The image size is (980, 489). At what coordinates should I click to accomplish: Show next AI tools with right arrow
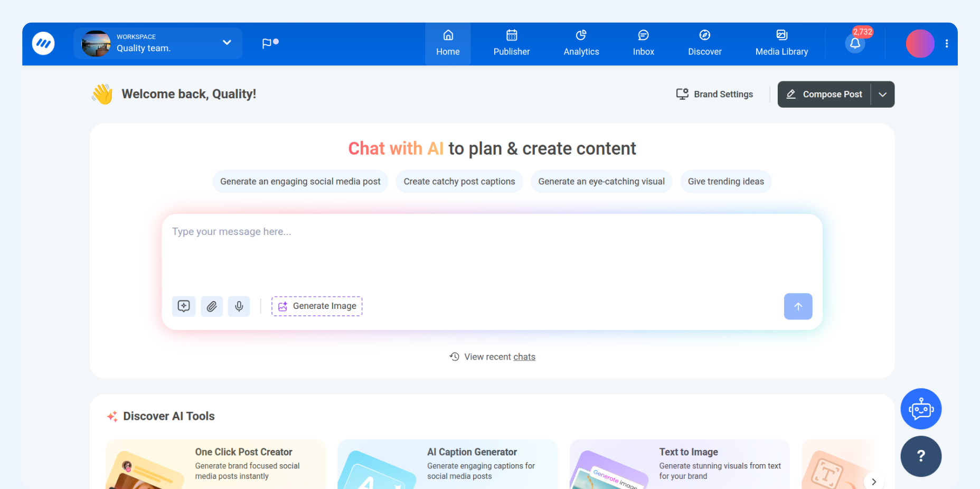(874, 482)
